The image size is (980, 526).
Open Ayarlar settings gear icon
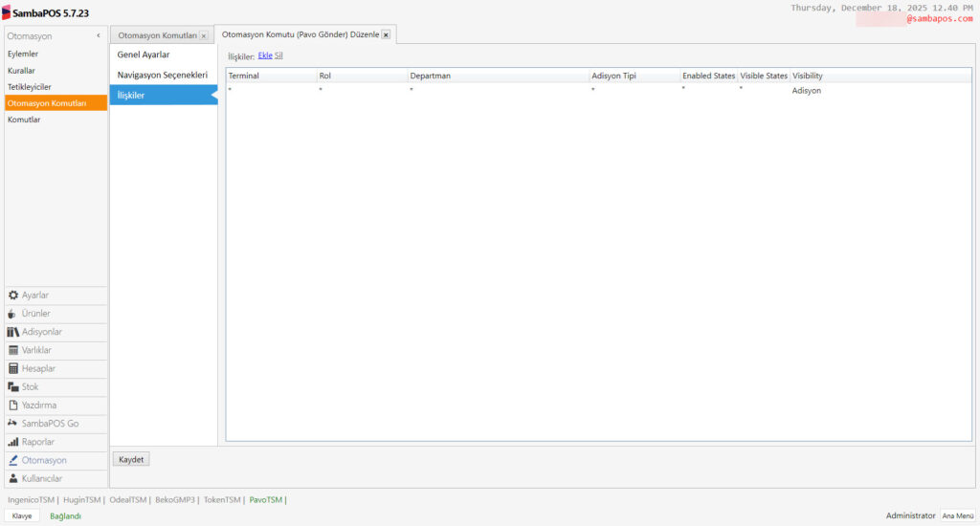tap(13, 296)
